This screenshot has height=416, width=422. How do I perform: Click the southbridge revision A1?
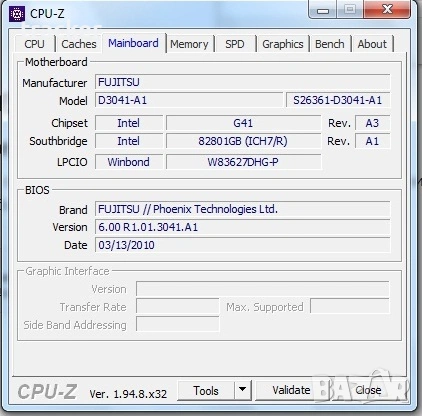click(372, 141)
